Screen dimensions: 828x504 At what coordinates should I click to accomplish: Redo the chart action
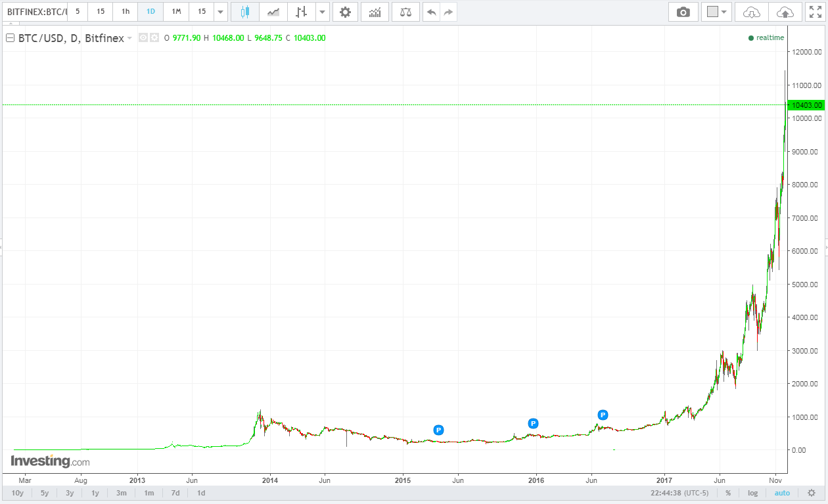tap(448, 12)
